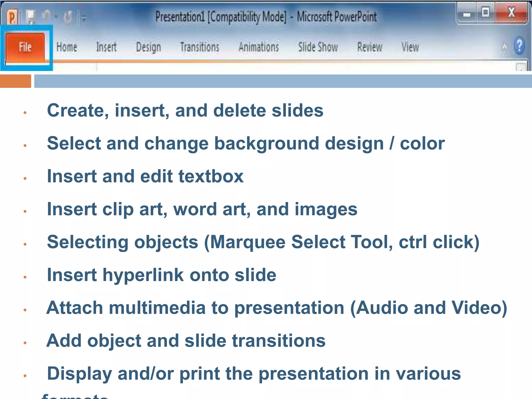Expand Customize Quick Access Toolbar dropdown
532x399 pixels.
tap(84, 18)
